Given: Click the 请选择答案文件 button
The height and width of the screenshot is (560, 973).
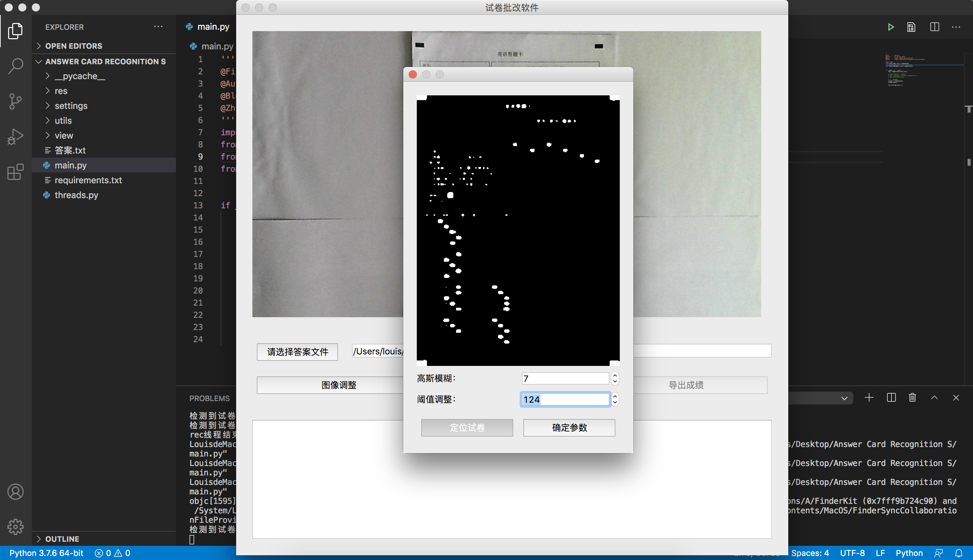Looking at the screenshot, I should click(x=297, y=352).
